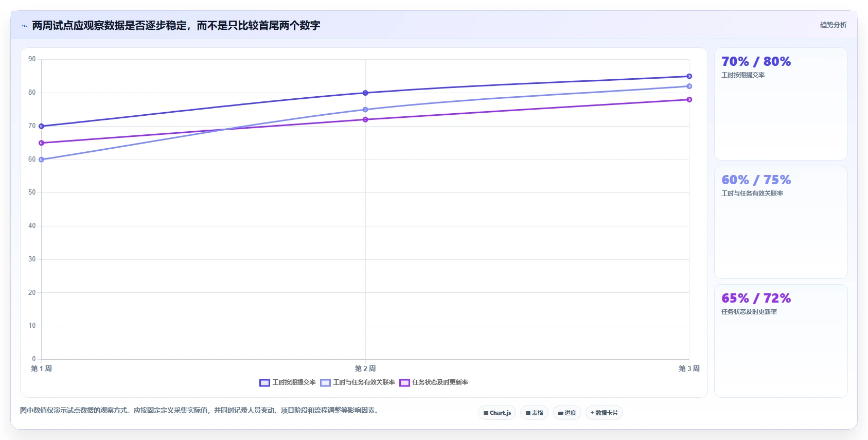Click the 65% / 72% card value
868x440 pixels.
pyautogui.click(x=756, y=298)
